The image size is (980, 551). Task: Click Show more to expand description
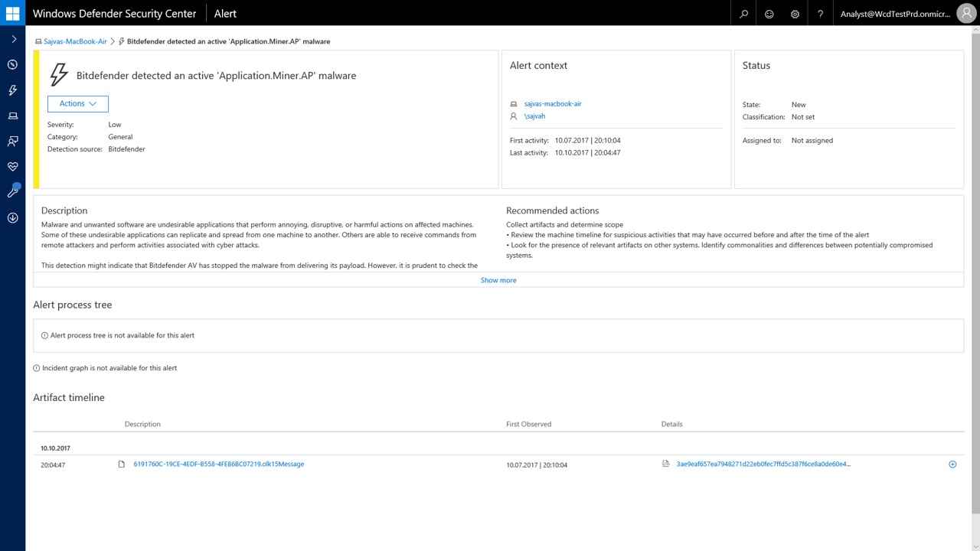(x=498, y=280)
